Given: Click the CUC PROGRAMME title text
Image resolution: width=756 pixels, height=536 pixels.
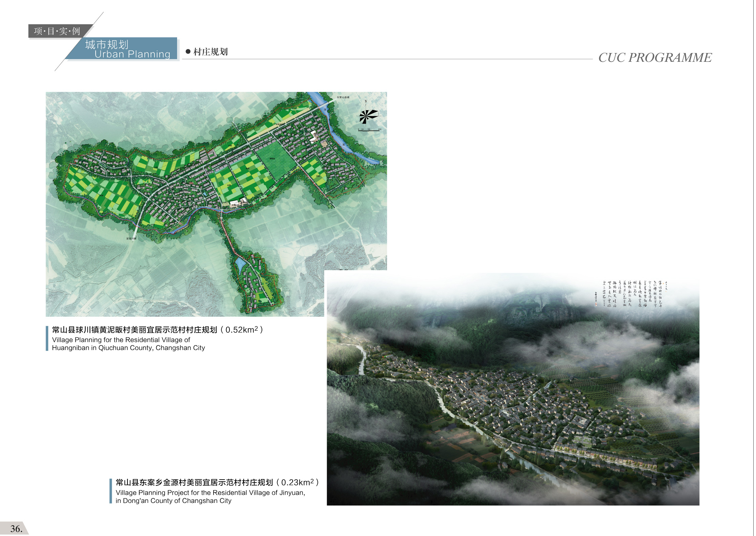Looking at the screenshot, I should (655, 58).
